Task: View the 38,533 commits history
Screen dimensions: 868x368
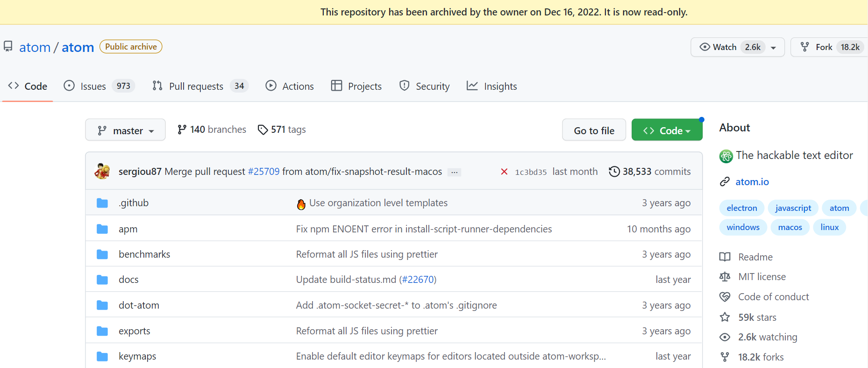Action: tap(649, 172)
